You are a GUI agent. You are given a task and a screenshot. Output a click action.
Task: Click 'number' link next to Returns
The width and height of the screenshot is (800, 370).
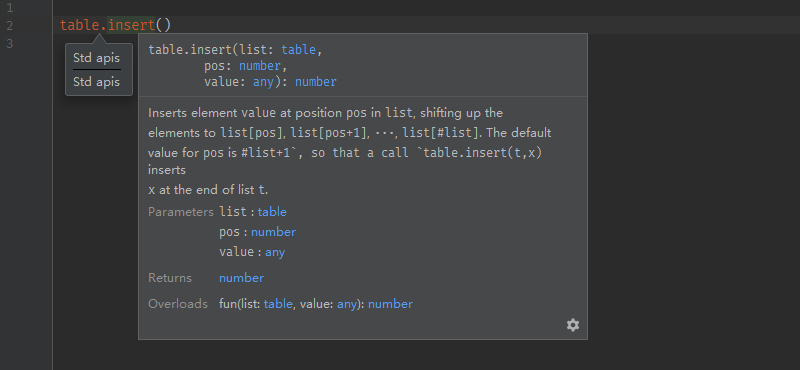point(241,278)
